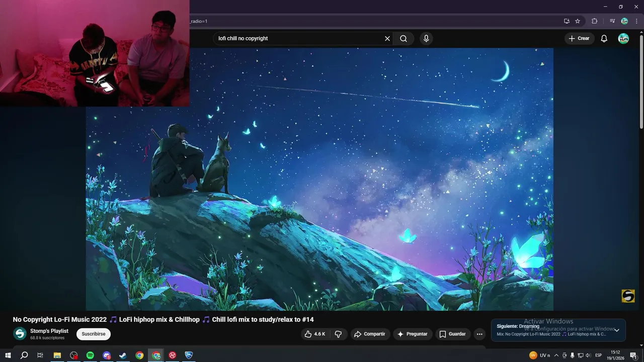The height and width of the screenshot is (362, 644).
Task: Start voice search with the microphone
Action: pos(426,38)
